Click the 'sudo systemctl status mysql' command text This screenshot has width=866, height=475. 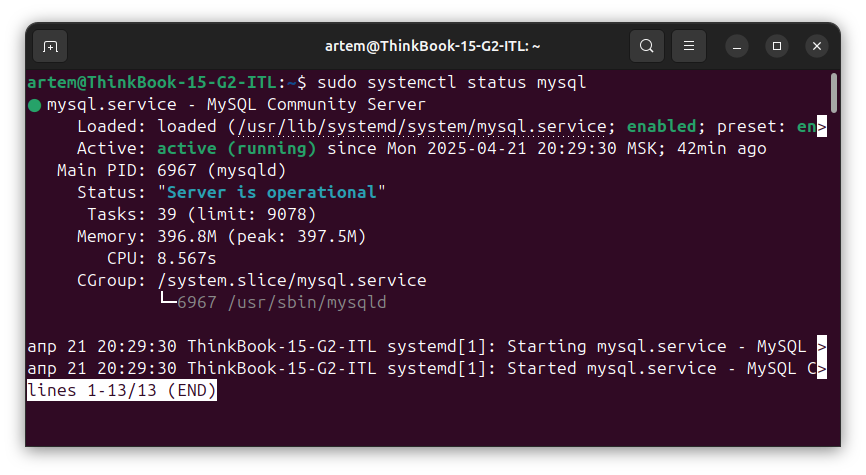coord(451,82)
